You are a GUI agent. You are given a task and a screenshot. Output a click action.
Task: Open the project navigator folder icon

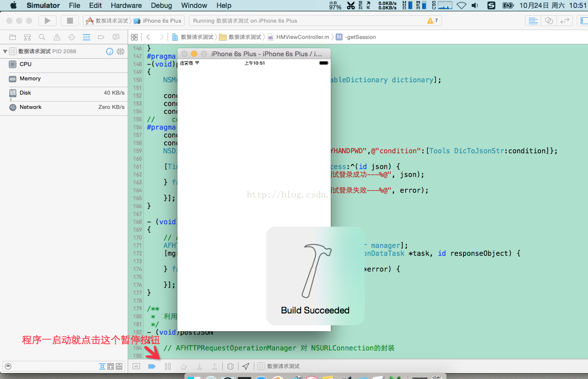[12, 37]
